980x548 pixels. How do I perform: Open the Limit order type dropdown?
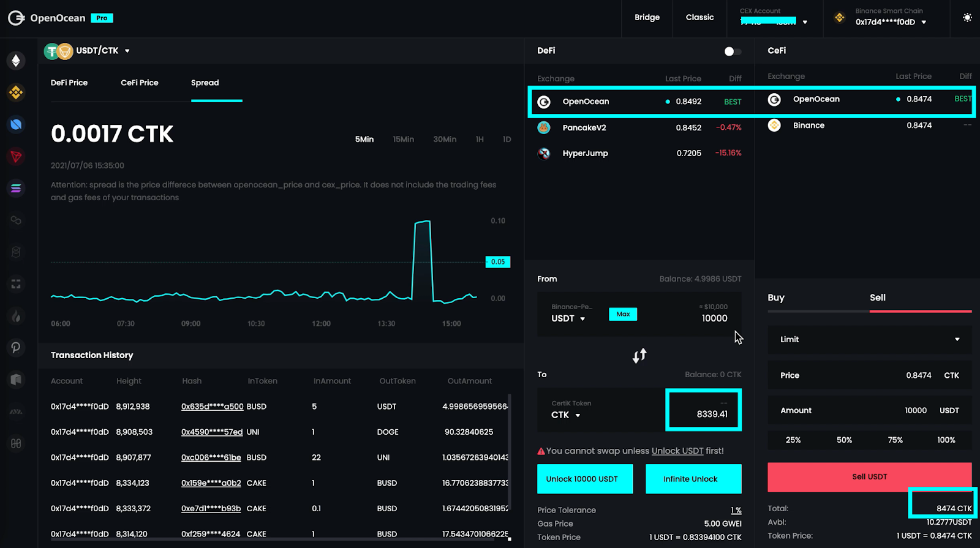pyautogui.click(x=870, y=339)
